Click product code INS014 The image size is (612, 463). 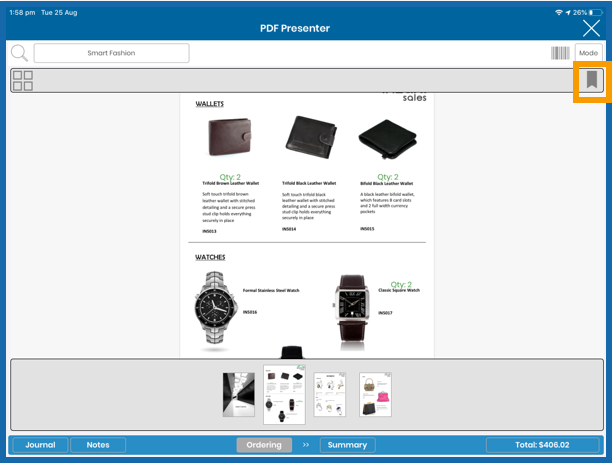[289, 229]
